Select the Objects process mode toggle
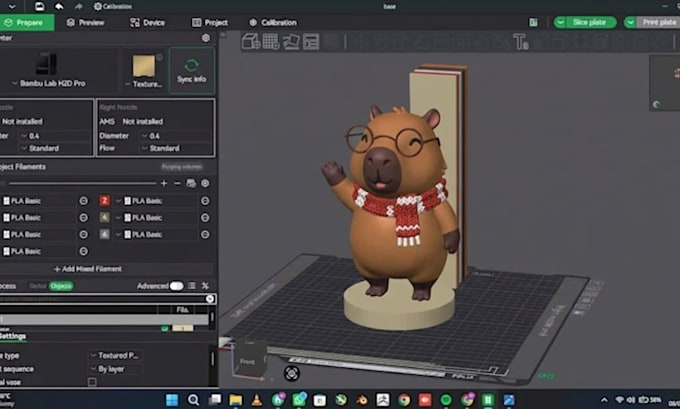 pos(61,286)
